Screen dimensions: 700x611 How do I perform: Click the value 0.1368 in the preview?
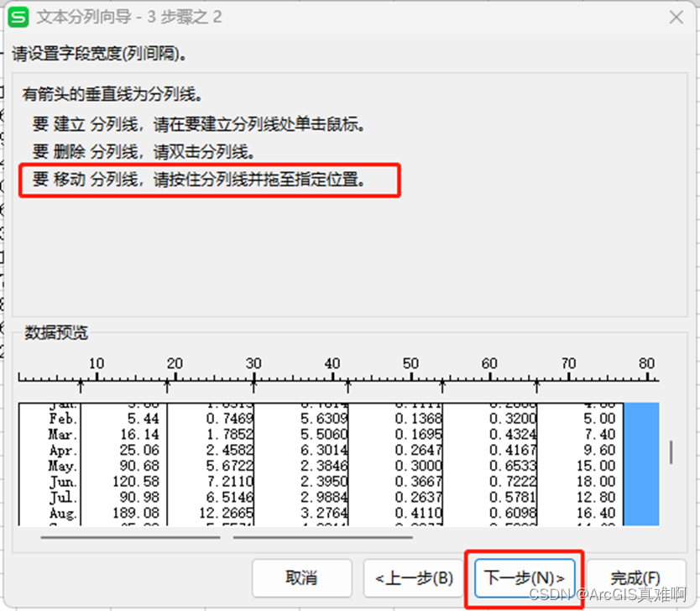coord(418,419)
